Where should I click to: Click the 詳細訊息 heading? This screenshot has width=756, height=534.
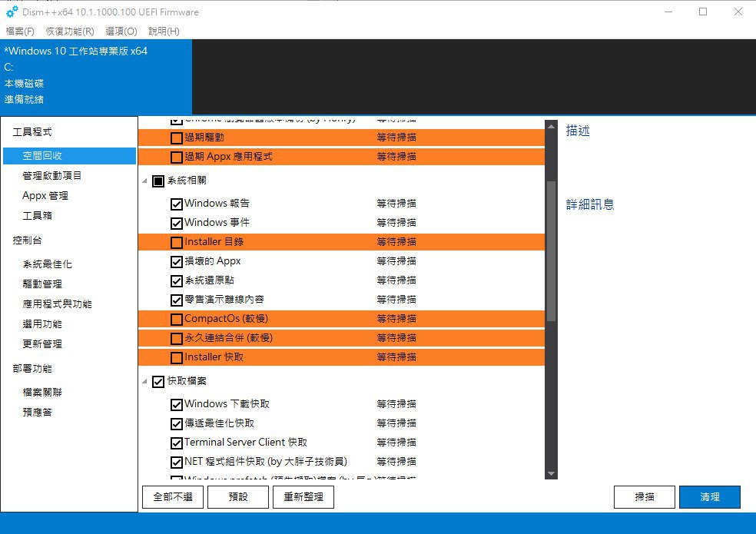(x=589, y=204)
